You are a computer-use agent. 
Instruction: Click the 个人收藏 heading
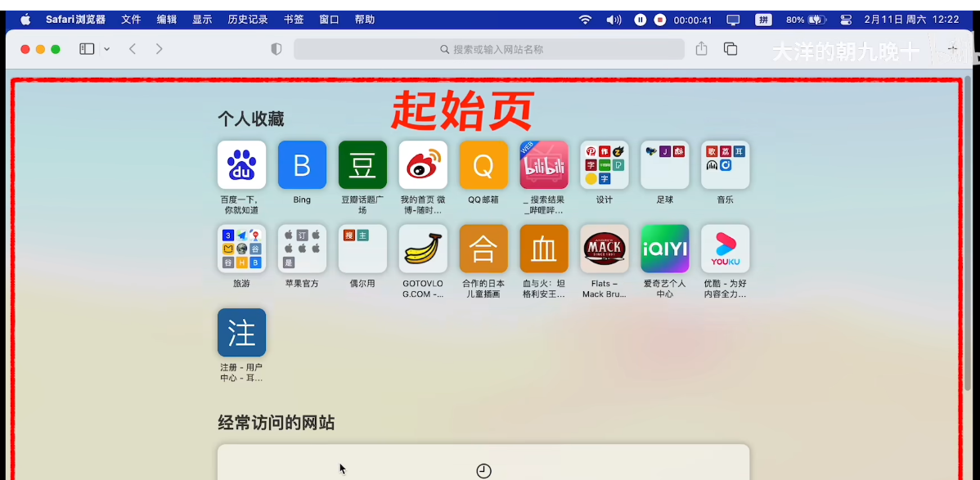[250, 118]
